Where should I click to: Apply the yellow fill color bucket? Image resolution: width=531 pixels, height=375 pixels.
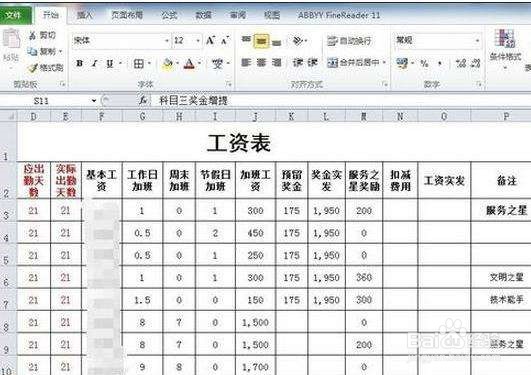(x=168, y=63)
